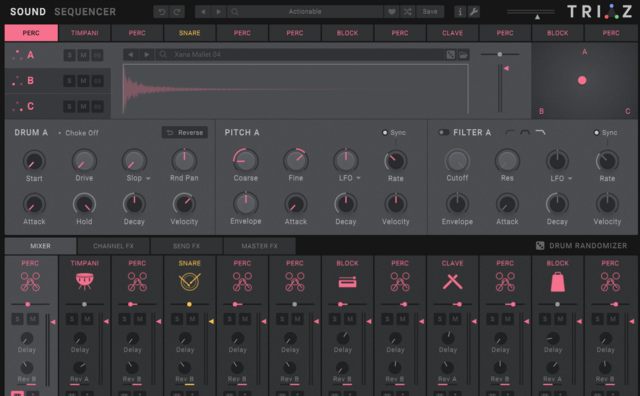Image resolution: width=640 pixels, height=396 pixels.
Task: Select CLAVE drum slot tab
Action: coord(453,33)
